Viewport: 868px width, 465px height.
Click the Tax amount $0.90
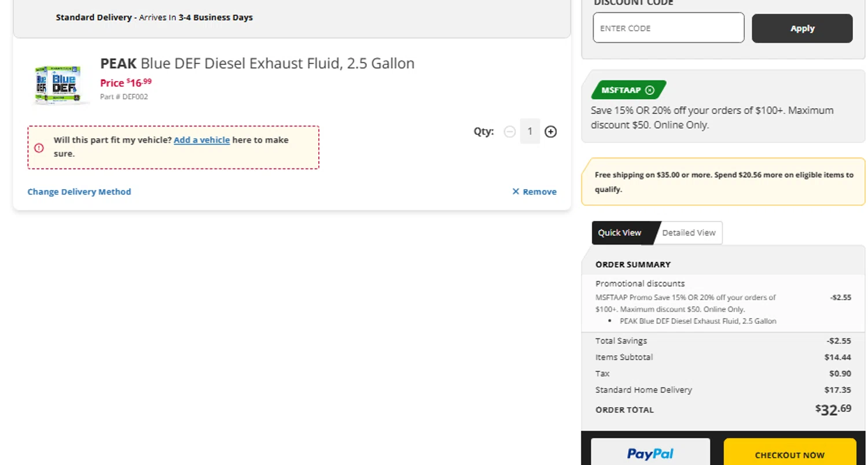tap(840, 373)
